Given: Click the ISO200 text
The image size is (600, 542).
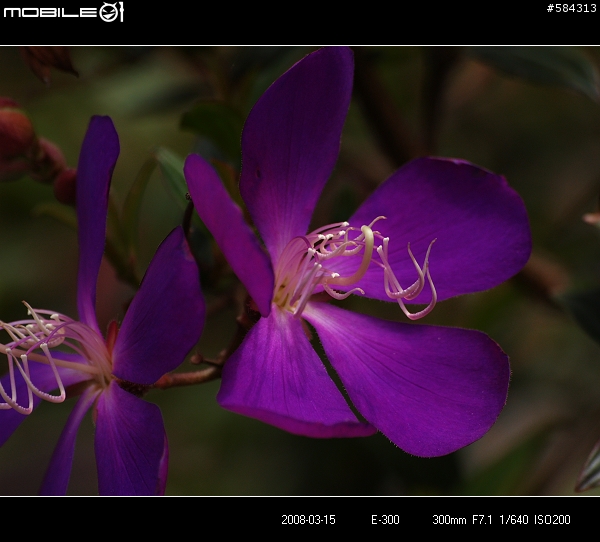Looking at the screenshot, I should (552, 519).
